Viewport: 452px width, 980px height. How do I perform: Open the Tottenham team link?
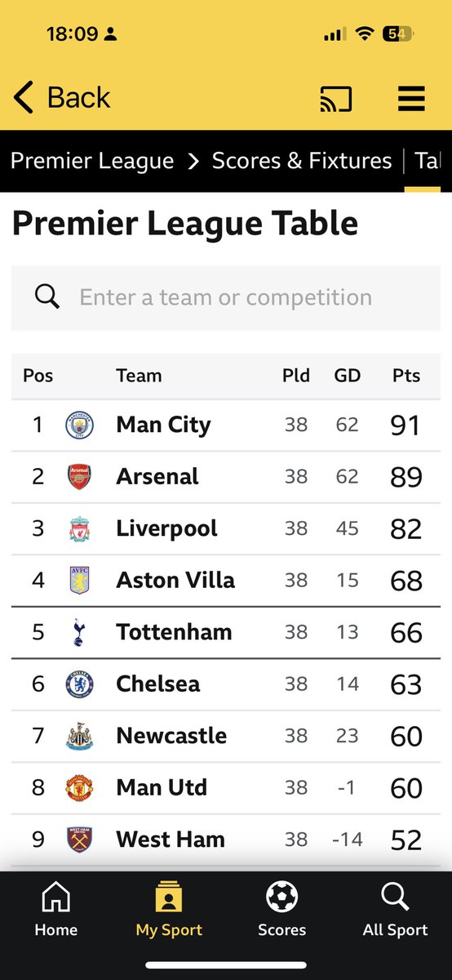pos(174,632)
